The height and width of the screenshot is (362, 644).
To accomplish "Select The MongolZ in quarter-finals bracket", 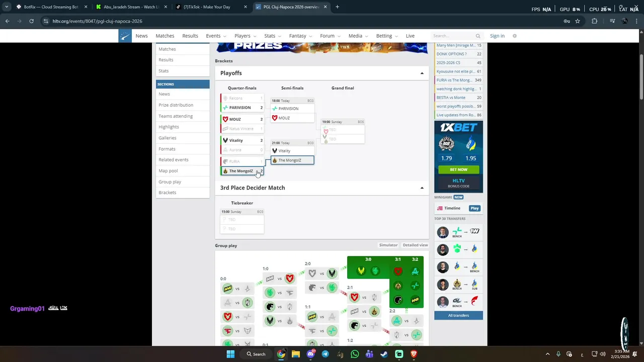I will coord(242,171).
